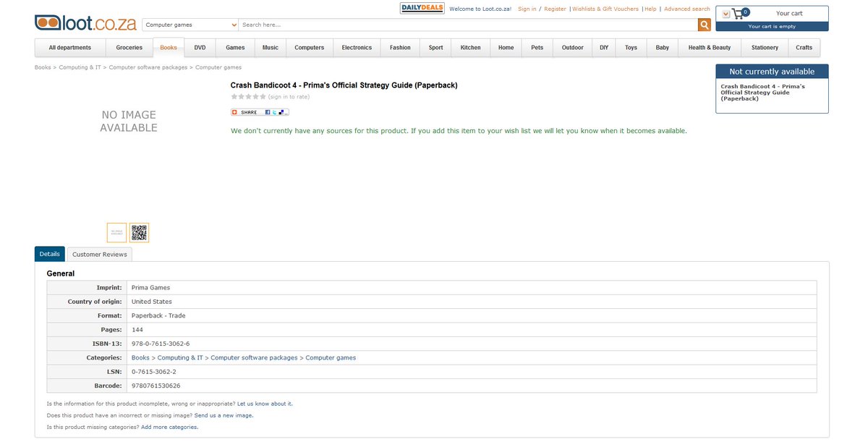Open the Games department
868x442 pixels.
point(235,48)
